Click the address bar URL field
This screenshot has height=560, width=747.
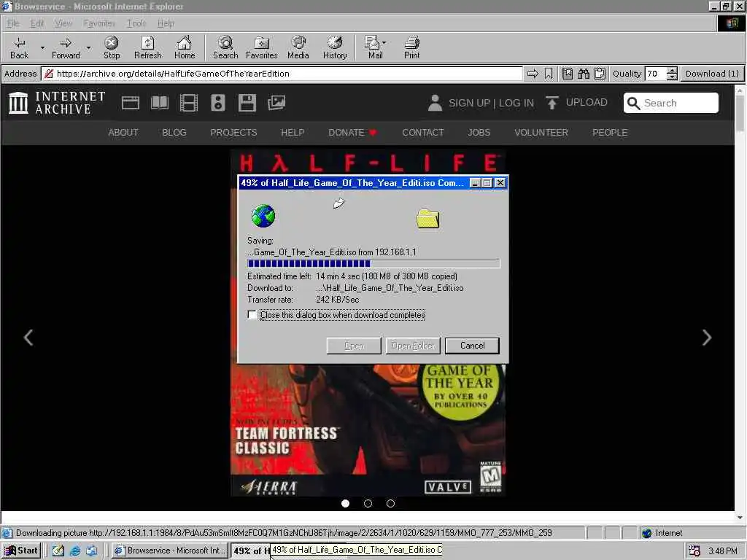pyautogui.click(x=282, y=74)
